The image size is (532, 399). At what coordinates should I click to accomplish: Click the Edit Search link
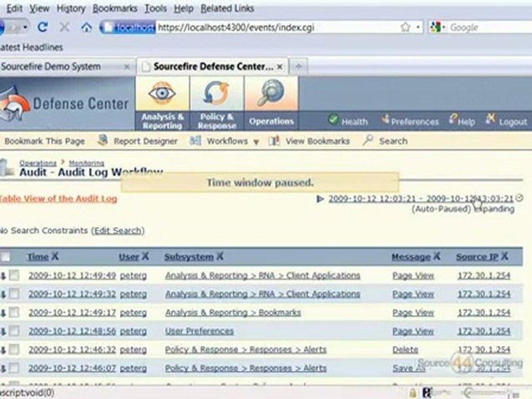[117, 231]
